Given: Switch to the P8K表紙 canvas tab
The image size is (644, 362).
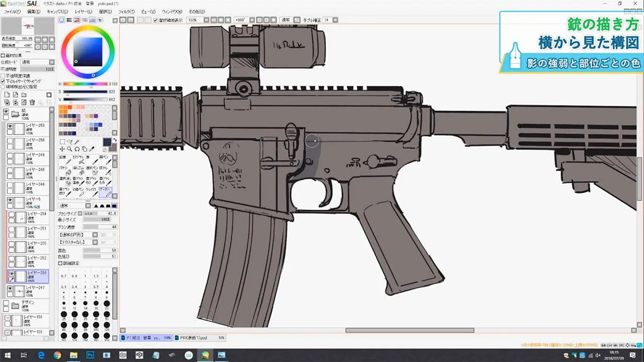Looking at the screenshot, I should click(196, 337).
